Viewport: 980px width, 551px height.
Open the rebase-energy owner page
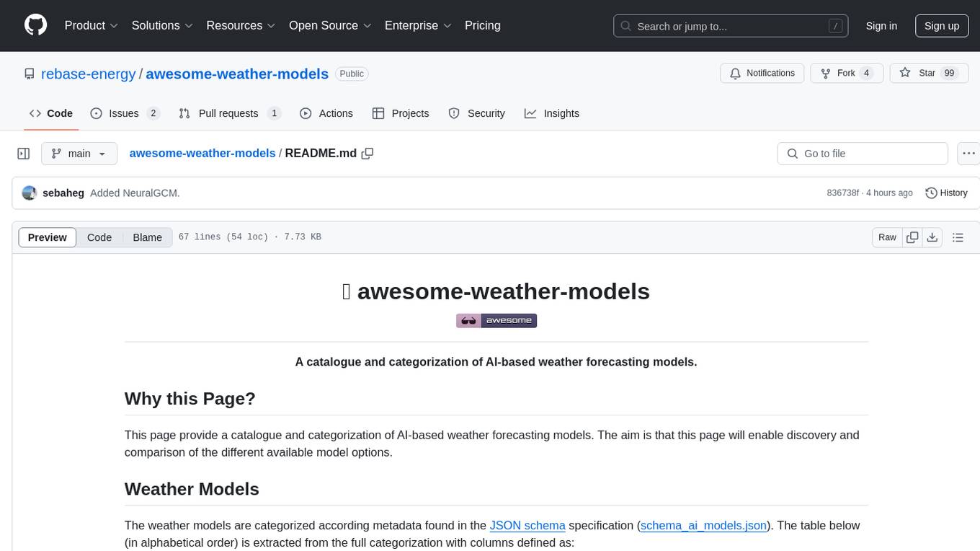(x=88, y=74)
